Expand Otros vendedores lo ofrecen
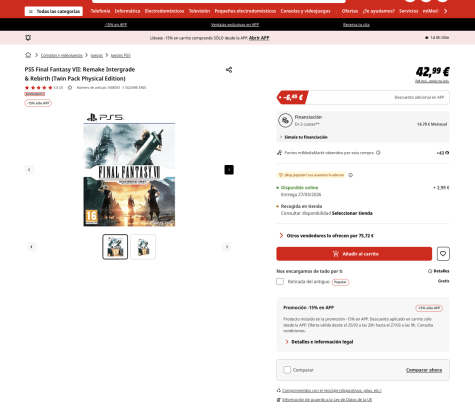The height and width of the screenshot is (414, 475). (x=327, y=236)
